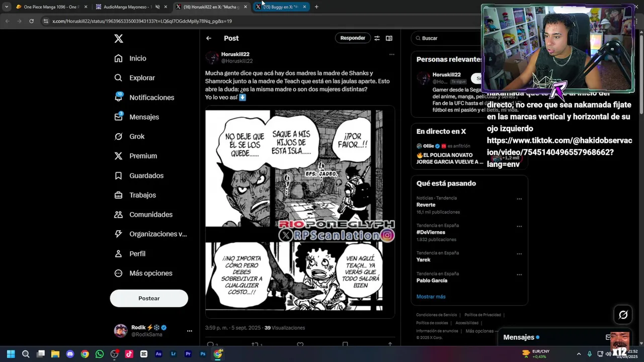Screen dimensions: 644x362
Task: Open the Grok floating button
Action: (x=623, y=315)
